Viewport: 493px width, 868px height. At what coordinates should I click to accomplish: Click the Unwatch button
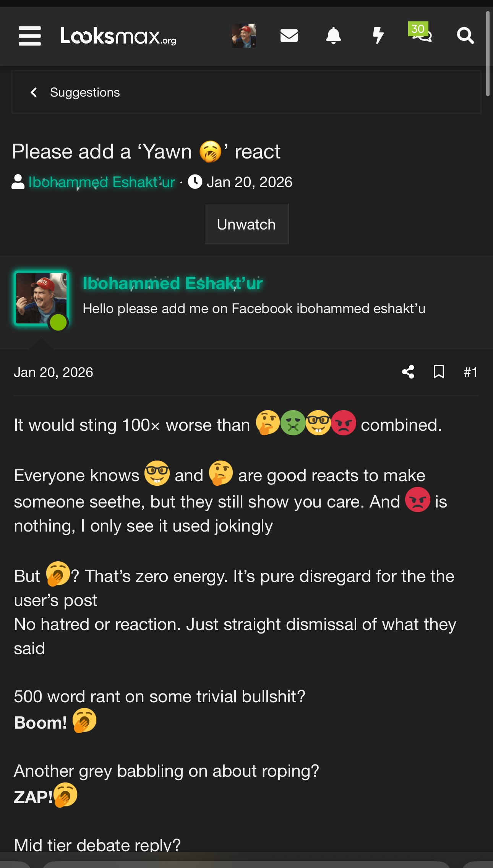[246, 225]
